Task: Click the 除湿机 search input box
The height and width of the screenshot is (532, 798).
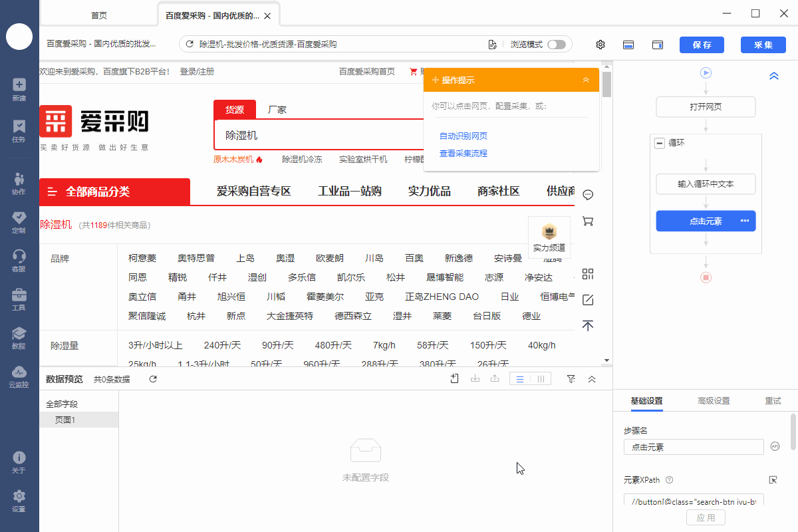Action: coord(319,135)
